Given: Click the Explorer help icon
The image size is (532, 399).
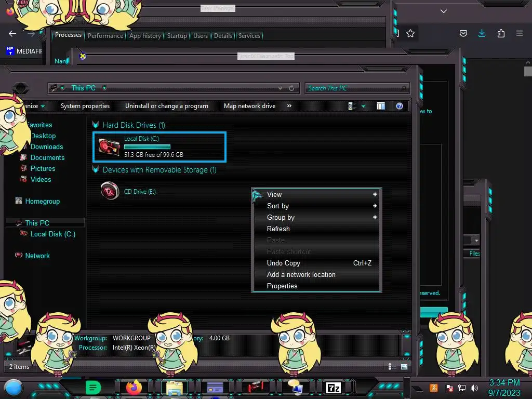Looking at the screenshot, I should tap(400, 106).
